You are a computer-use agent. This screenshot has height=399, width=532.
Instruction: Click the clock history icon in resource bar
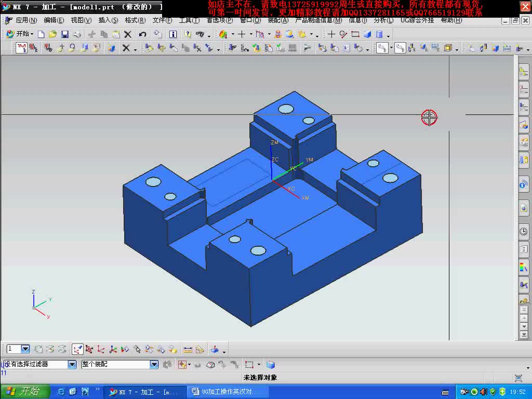click(524, 231)
